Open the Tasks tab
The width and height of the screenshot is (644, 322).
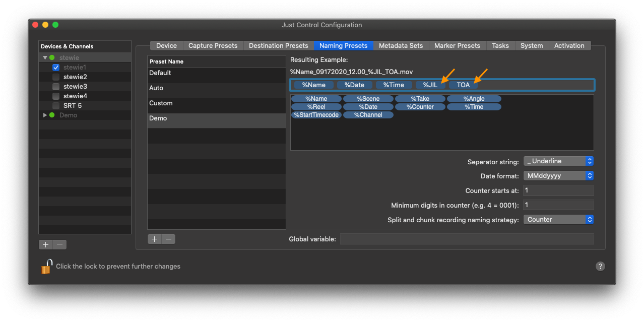pos(500,45)
